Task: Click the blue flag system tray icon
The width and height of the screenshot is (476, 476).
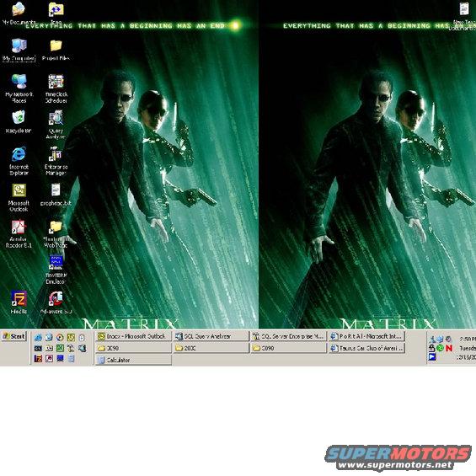Action: (x=432, y=357)
